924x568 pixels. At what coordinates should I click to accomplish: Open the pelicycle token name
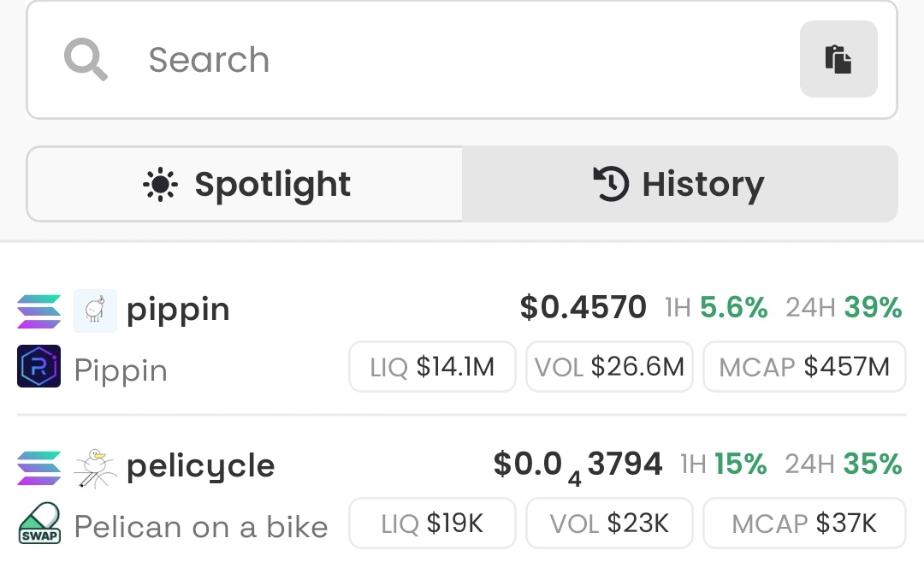coord(200,467)
